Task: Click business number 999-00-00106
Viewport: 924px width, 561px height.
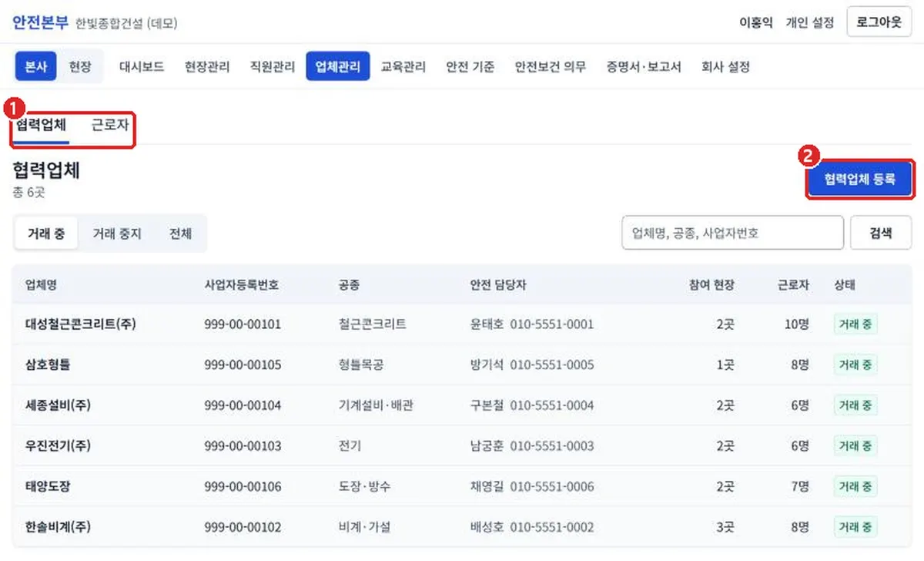Action: 243,487
